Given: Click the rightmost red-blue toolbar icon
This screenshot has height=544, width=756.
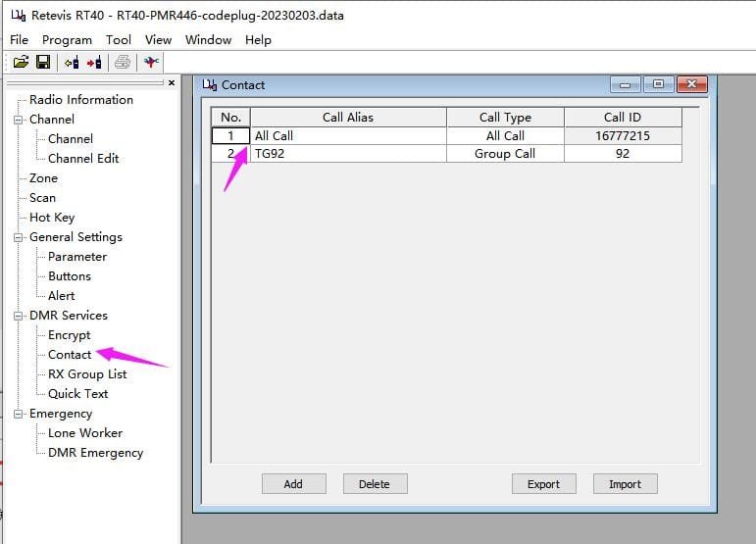Looking at the screenshot, I should tap(151, 63).
